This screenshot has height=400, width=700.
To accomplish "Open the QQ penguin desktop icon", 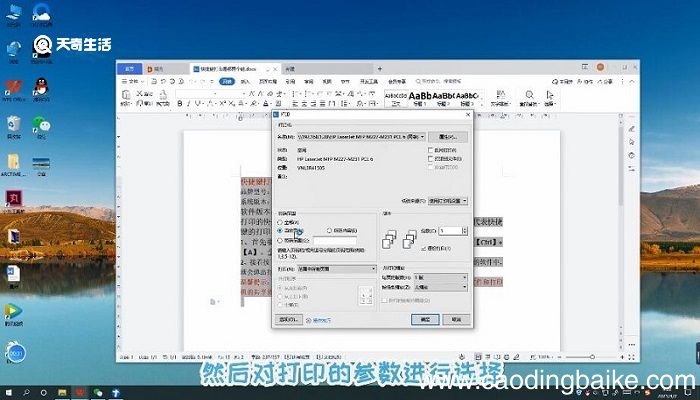I will click(x=41, y=89).
